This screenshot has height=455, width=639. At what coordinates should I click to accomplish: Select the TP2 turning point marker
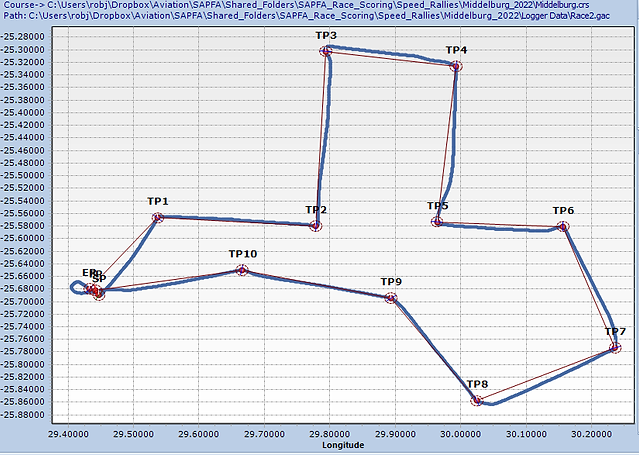tap(316, 225)
